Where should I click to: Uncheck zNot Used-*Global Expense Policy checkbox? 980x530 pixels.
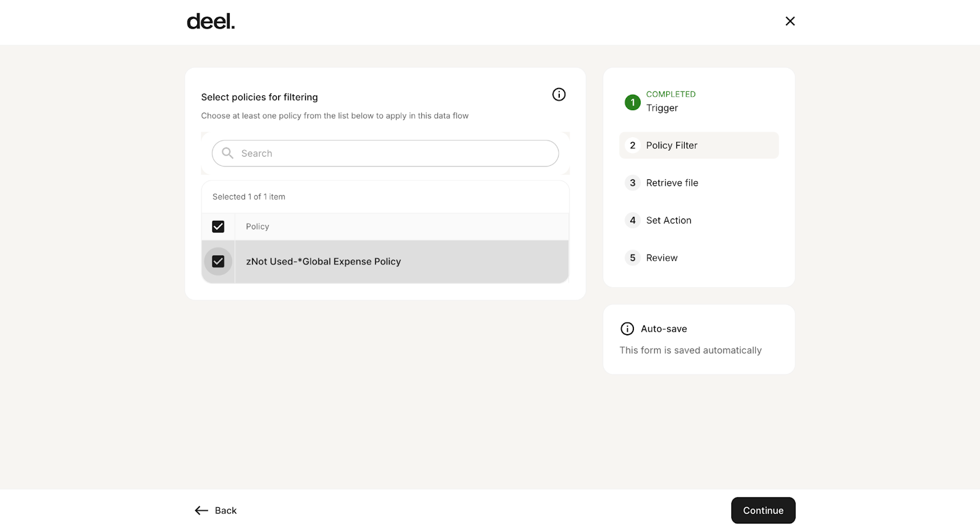click(x=218, y=261)
